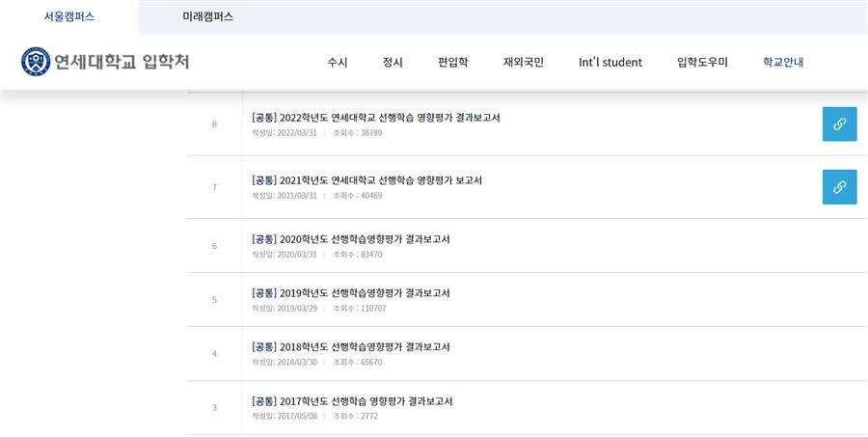Open 2017학년도 선행학습 영향평가 결과보고서 post
This screenshot has height=437, width=868.
352,401
